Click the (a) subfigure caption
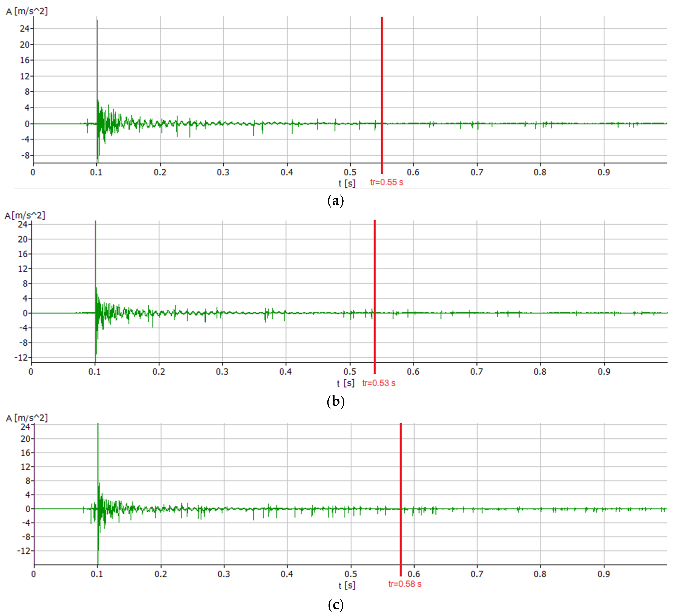674x616 pixels. tap(336, 201)
